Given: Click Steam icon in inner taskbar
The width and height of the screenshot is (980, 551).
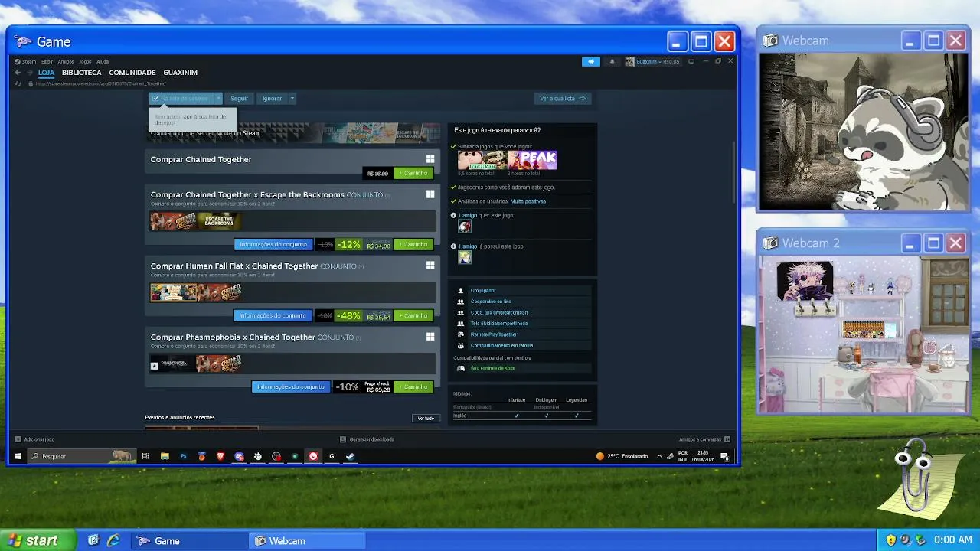Looking at the screenshot, I should point(350,456).
